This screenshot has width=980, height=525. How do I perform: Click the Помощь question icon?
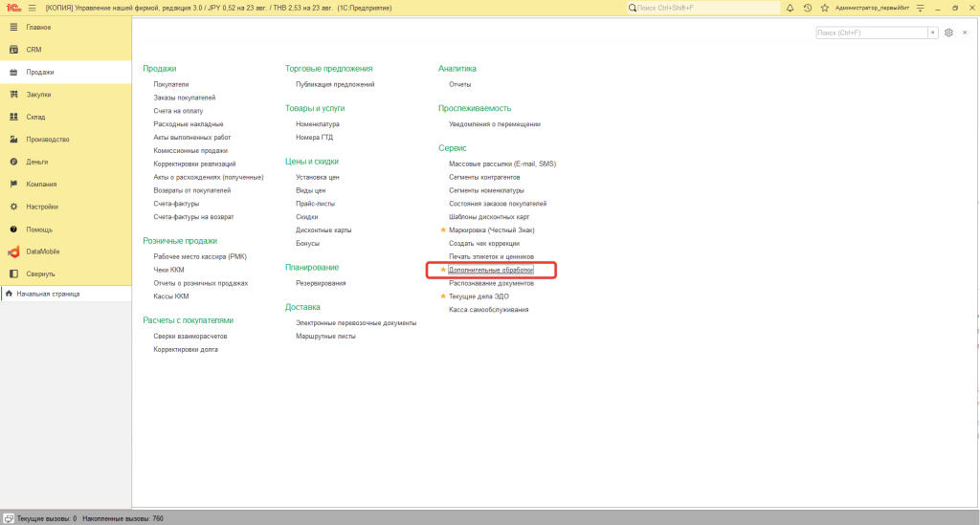tap(13, 230)
